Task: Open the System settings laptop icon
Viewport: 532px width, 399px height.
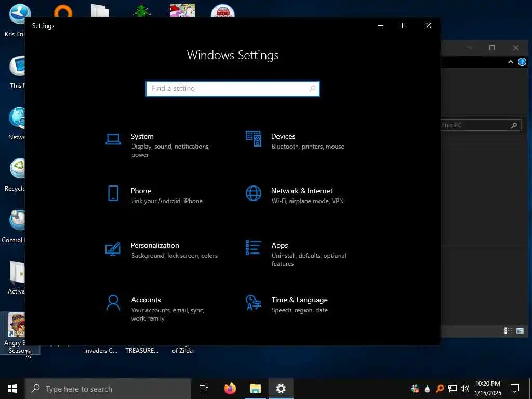Action: point(113,139)
